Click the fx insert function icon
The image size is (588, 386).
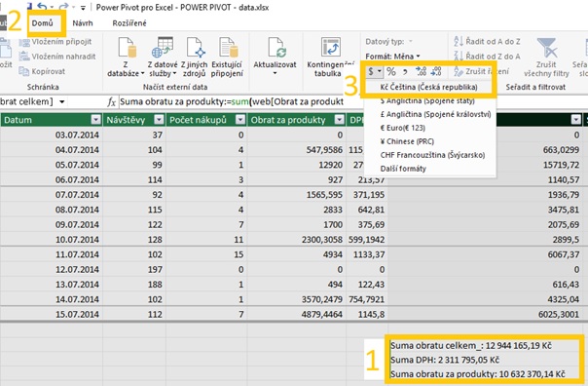pyautogui.click(x=111, y=101)
